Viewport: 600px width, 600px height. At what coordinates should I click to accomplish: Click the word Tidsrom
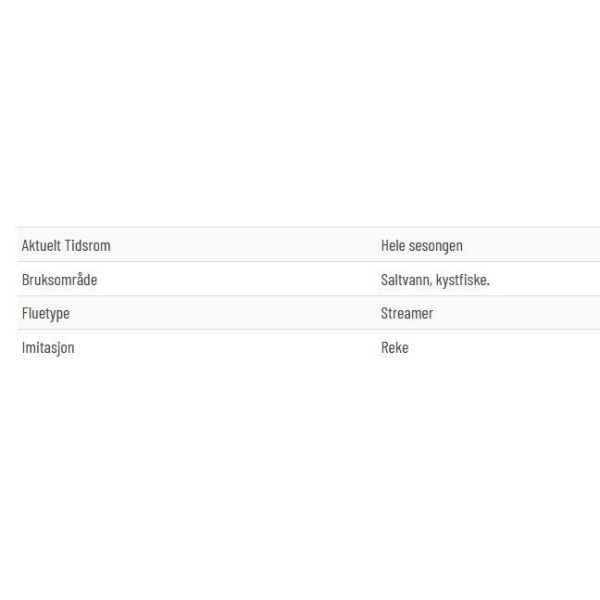(x=88, y=245)
